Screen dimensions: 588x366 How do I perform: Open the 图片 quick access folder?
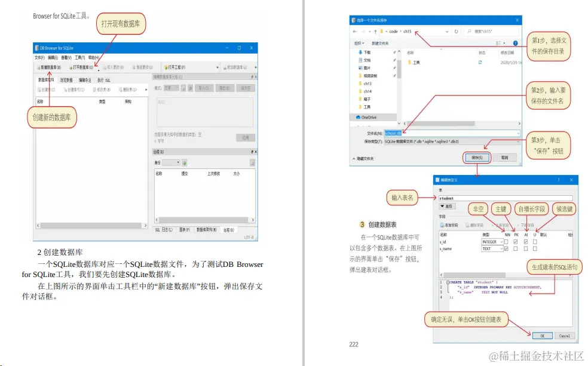point(364,68)
